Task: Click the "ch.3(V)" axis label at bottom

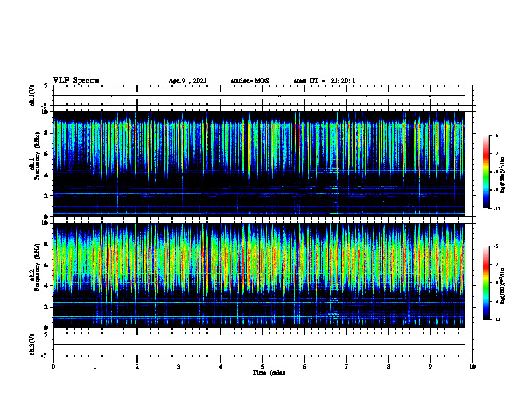Action: (x=32, y=345)
